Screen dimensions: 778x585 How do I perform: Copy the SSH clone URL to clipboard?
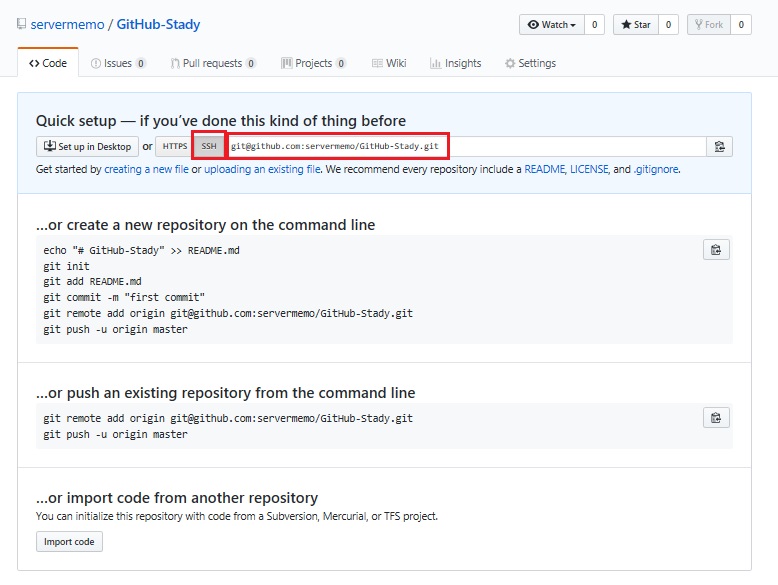click(719, 146)
